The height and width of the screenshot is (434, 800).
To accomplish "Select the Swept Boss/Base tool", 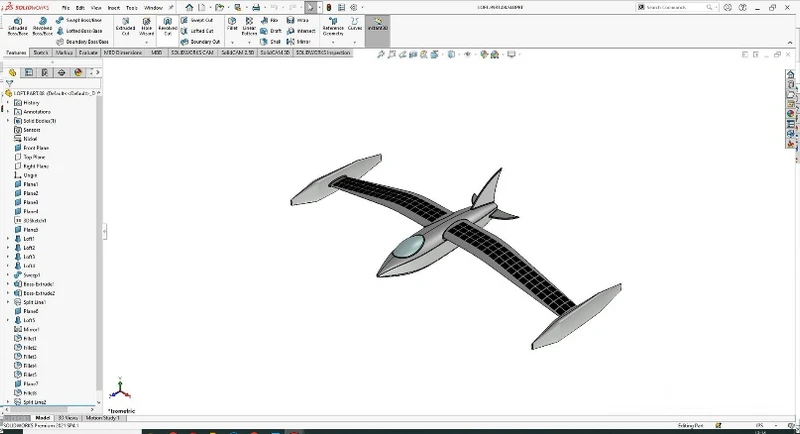I will click(x=79, y=20).
